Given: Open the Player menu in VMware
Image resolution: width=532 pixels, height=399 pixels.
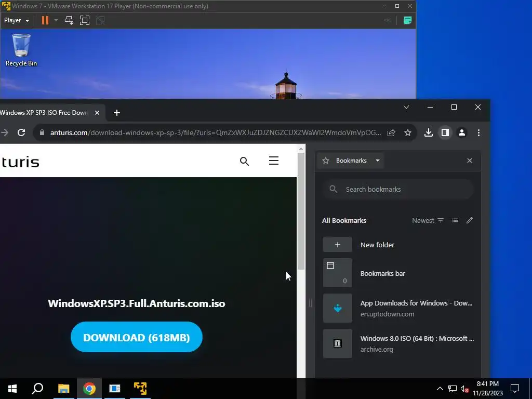Looking at the screenshot, I should coord(16,20).
